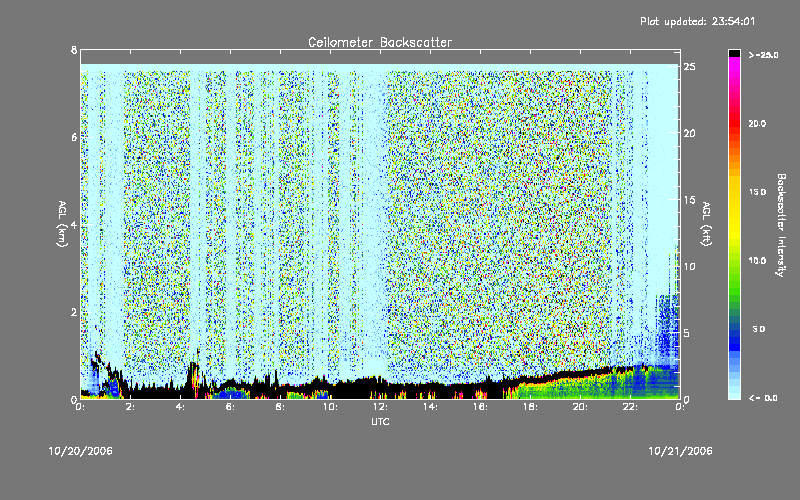800x500 pixels.
Task: Pick the red band of the colorbar
Action: pyautogui.click(x=734, y=123)
